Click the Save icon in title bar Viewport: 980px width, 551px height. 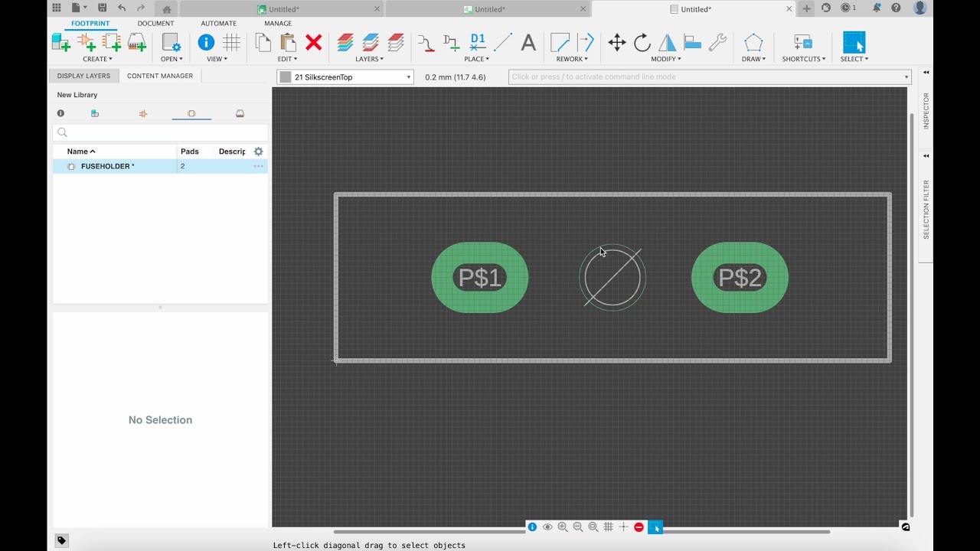pos(102,8)
